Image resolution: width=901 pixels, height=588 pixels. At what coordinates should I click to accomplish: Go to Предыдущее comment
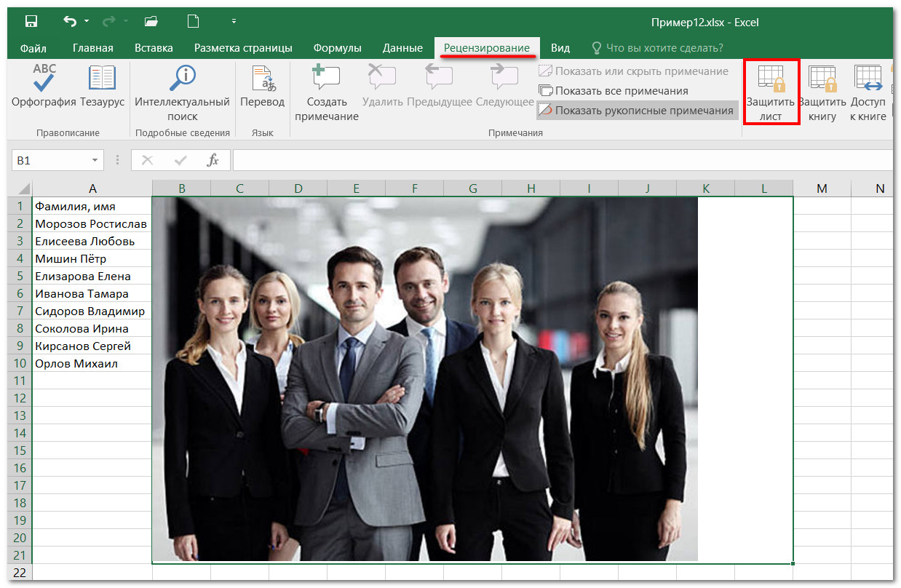click(440, 86)
